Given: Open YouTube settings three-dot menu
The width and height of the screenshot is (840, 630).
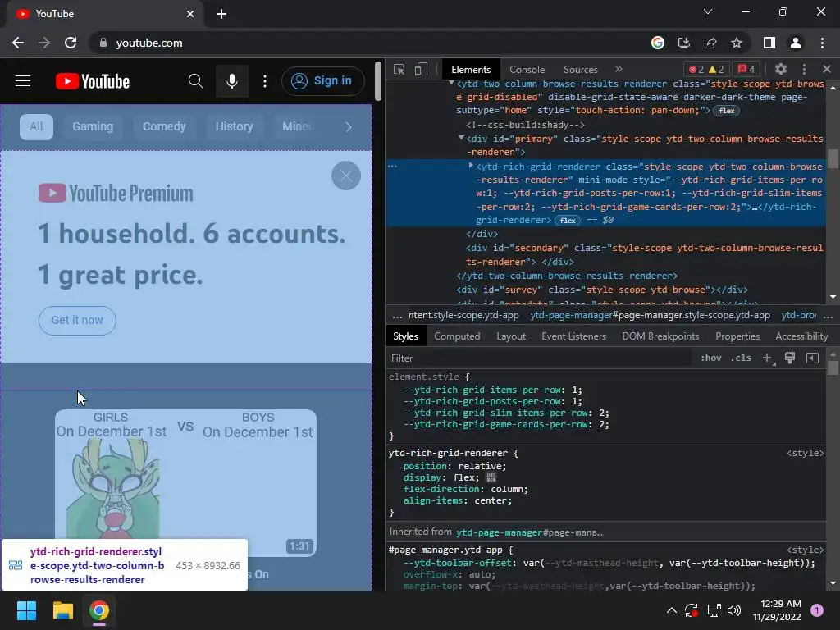Looking at the screenshot, I should coord(265,81).
